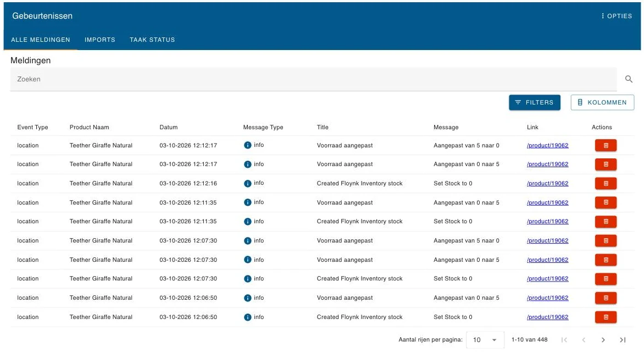Open product link in 12:06:50 'Voorraad aangepast' row
The width and height of the screenshot is (644, 352).
tap(547, 298)
